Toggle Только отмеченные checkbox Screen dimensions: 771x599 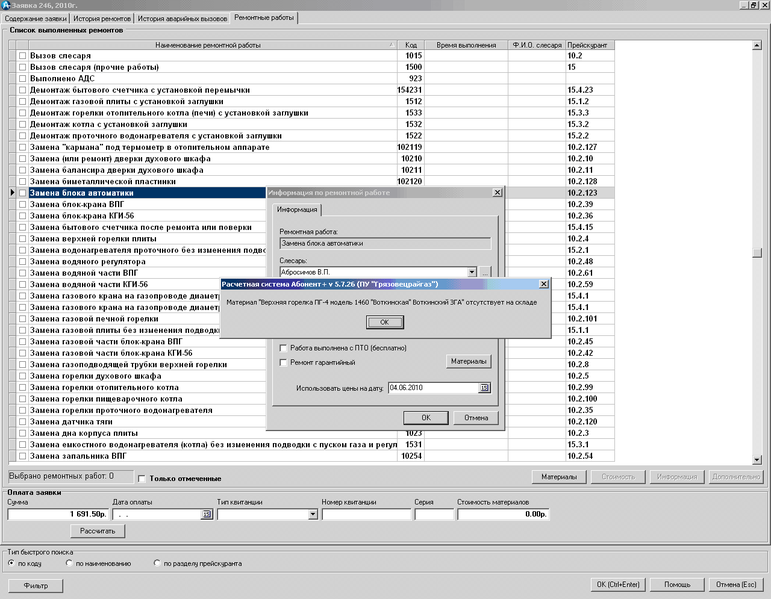point(141,478)
